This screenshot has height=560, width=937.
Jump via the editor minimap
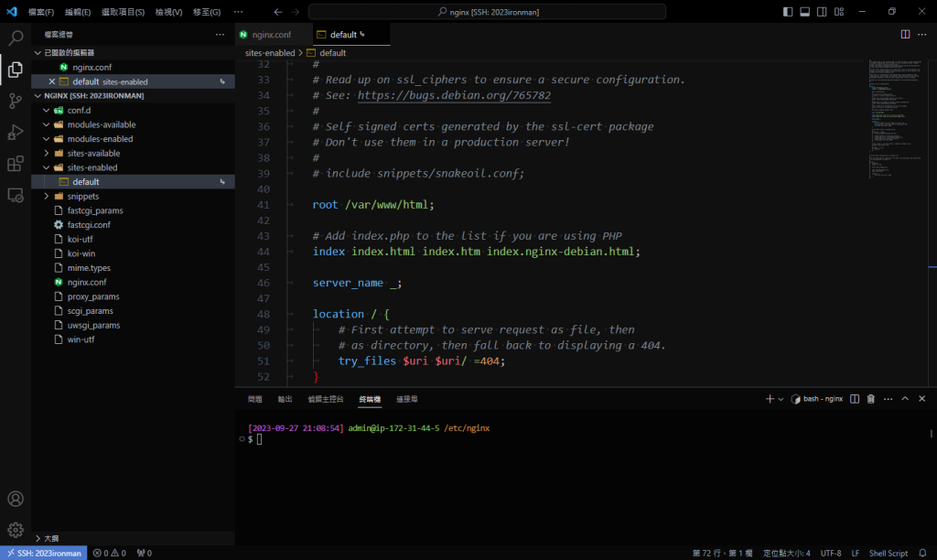[897, 118]
